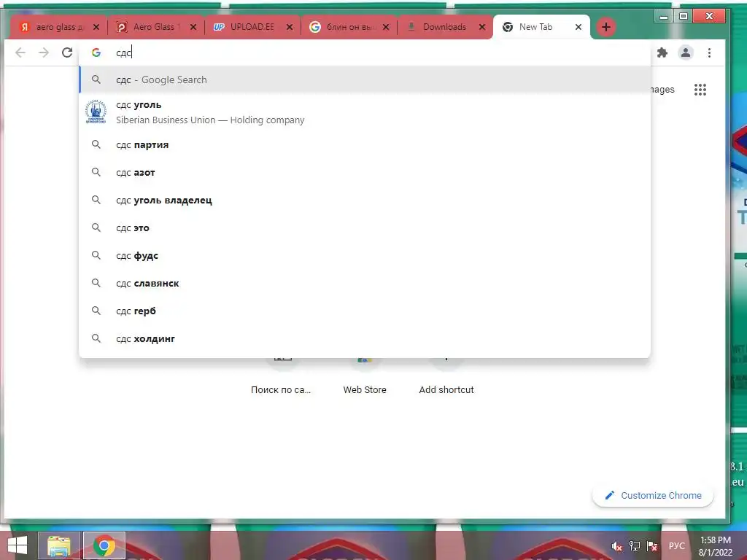Open Chrome's three-dot menu

click(709, 52)
